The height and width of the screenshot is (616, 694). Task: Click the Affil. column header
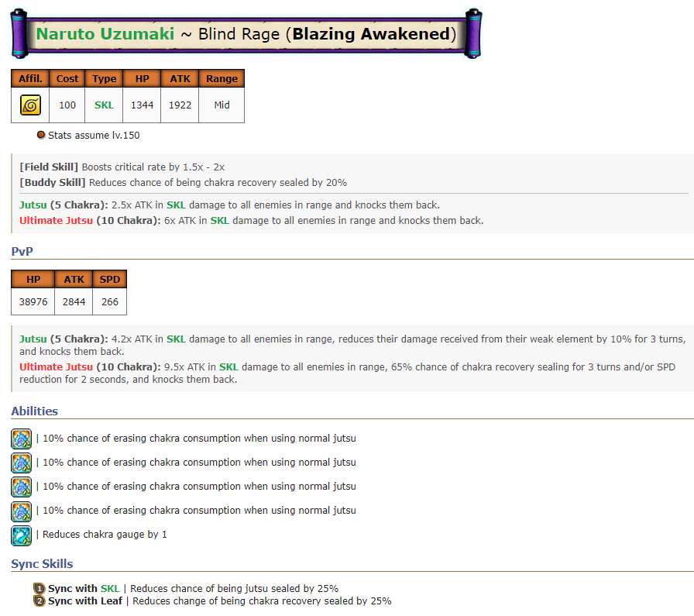tap(30, 78)
